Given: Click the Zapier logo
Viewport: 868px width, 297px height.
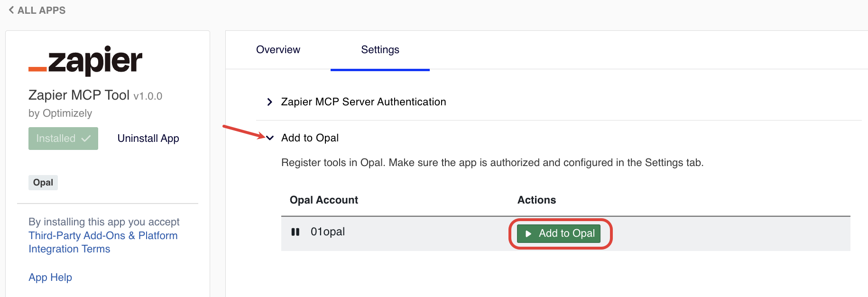Looking at the screenshot, I should pyautogui.click(x=85, y=61).
